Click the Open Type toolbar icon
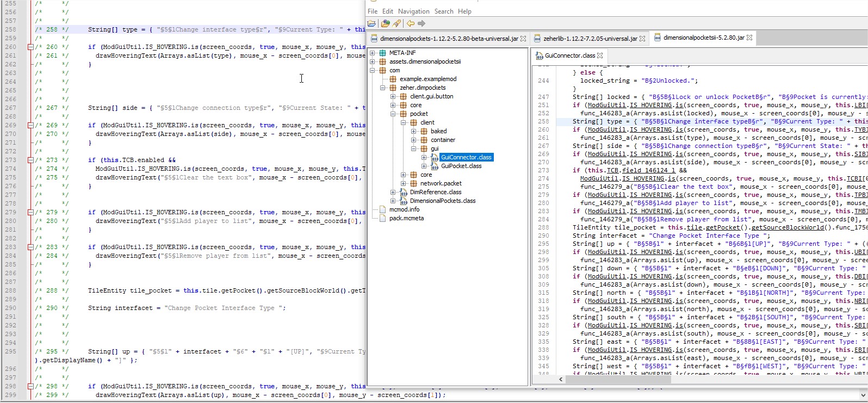This screenshot has height=403, width=868. point(385,23)
